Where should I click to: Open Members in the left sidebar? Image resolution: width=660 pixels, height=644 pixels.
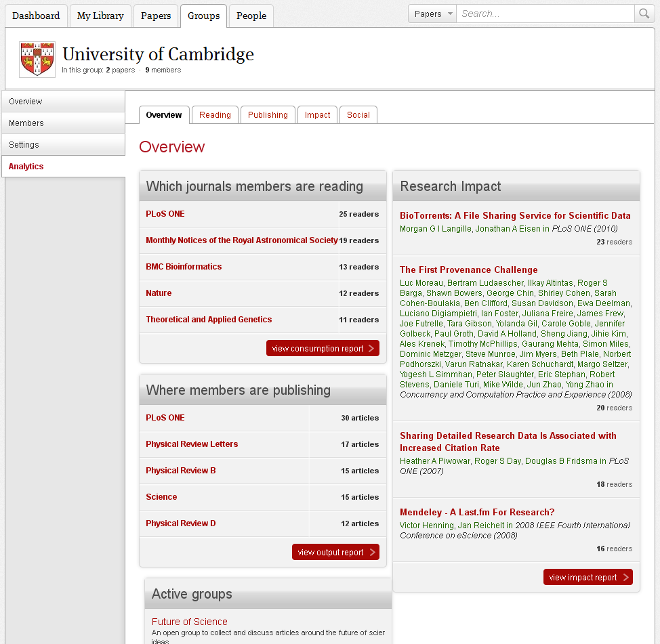tap(64, 123)
